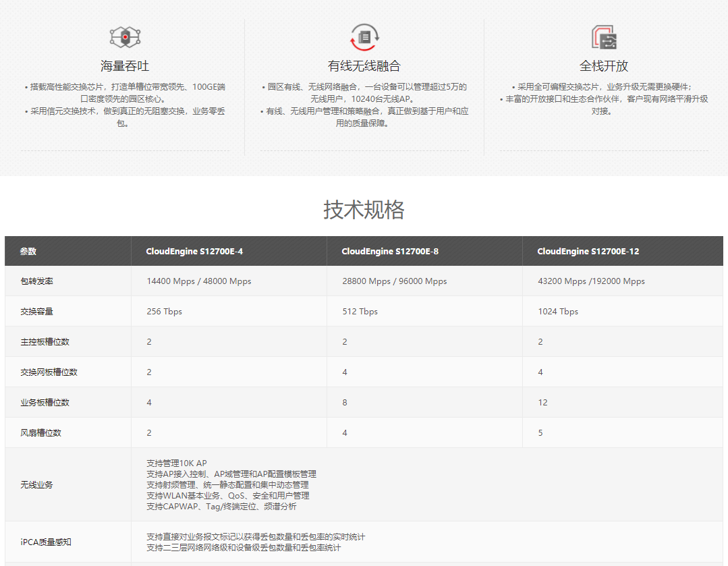Click the 支持AP接入控制 line
Image resolution: width=728 pixels, height=566 pixels.
[x=231, y=474]
